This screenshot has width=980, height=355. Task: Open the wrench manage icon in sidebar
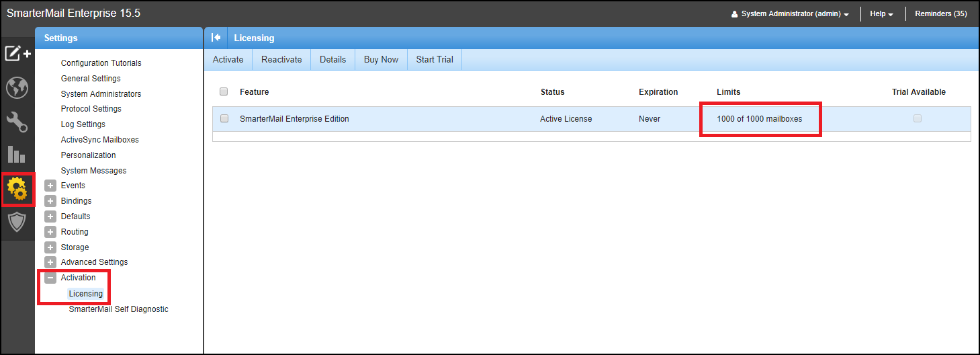tap(17, 122)
